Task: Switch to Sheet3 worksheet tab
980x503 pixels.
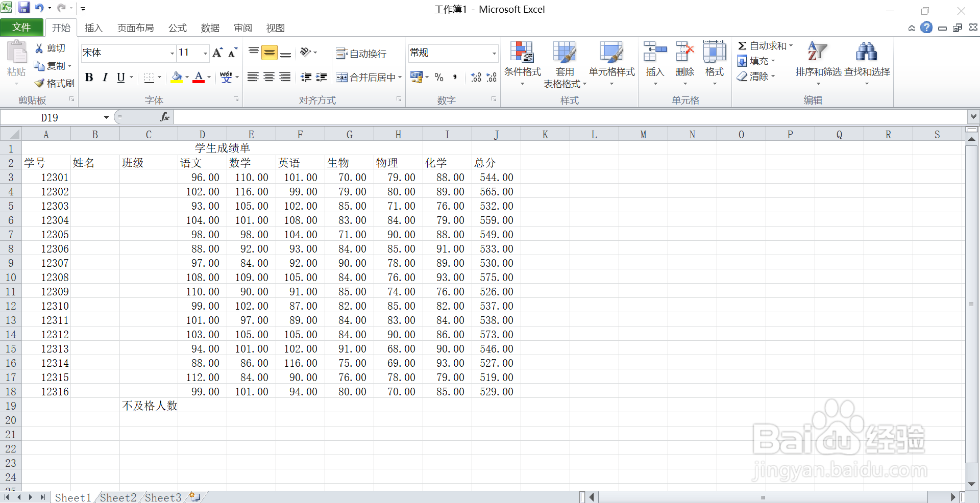Action: pyautogui.click(x=163, y=497)
